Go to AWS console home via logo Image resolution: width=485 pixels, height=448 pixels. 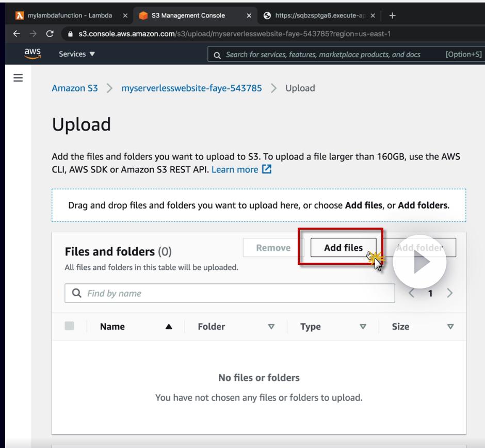(x=33, y=54)
